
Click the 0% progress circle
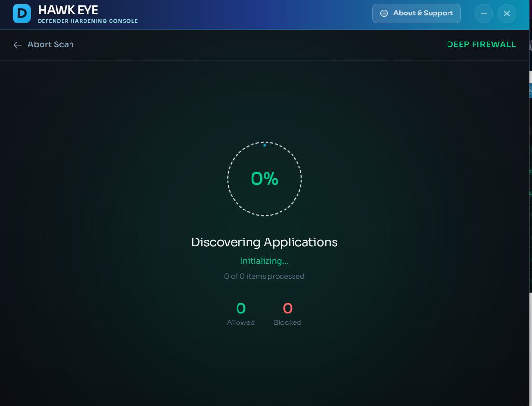pos(264,179)
